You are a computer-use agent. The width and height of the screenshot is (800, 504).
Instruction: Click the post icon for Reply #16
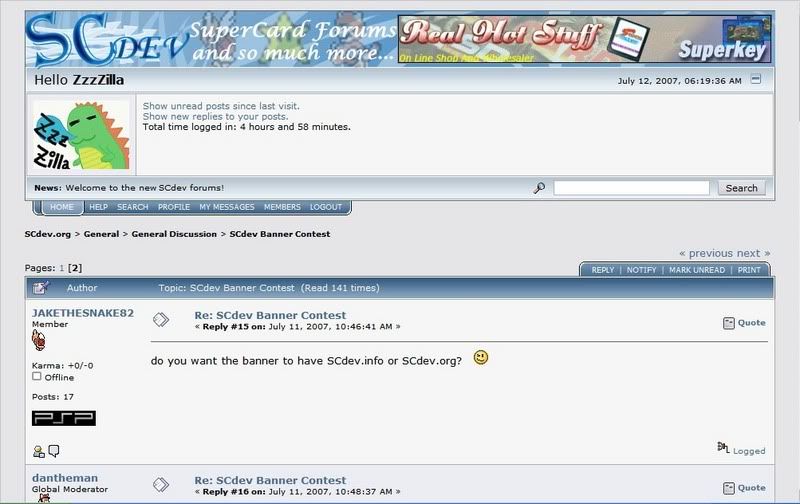(x=161, y=485)
